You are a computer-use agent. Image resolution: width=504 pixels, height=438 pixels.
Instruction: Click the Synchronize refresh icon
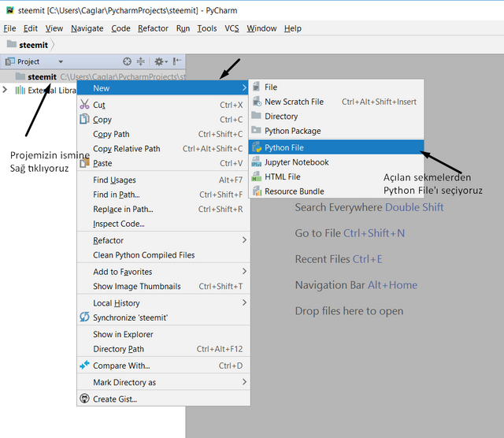click(84, 317)
